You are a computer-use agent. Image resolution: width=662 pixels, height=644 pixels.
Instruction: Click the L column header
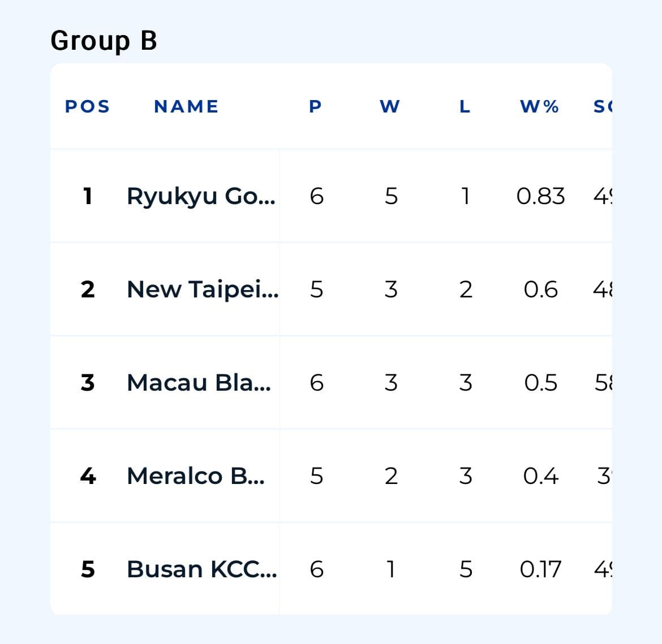[465, 106]
